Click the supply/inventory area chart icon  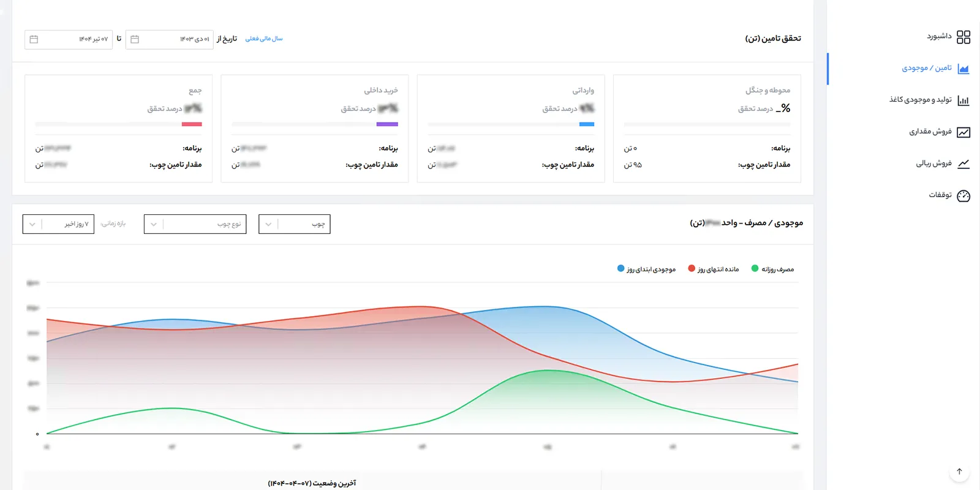[x=963, y=69]
